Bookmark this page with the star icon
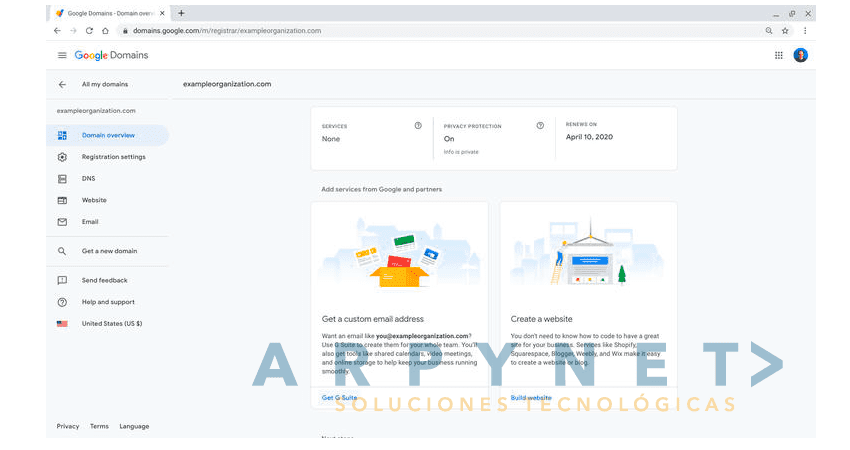Image resolution: width=850 pixels, height=450 pixels. pos(785,31)
